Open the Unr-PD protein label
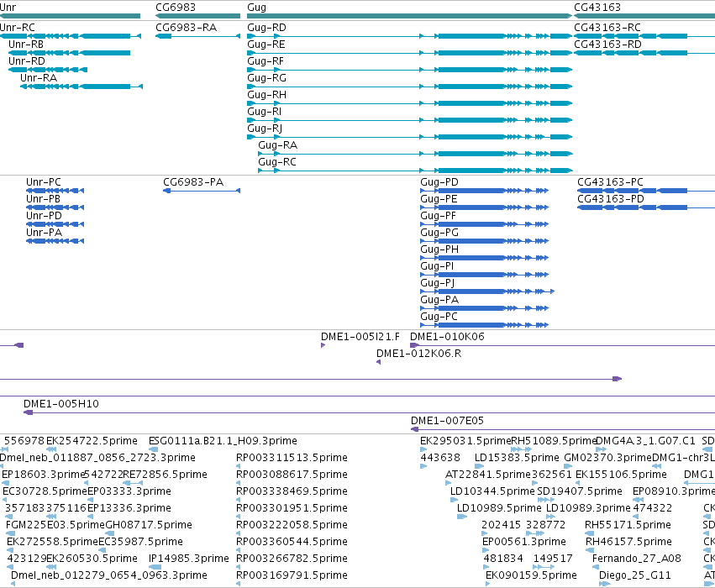The width and height of the screenshot is (715, 588). point(44,216)
